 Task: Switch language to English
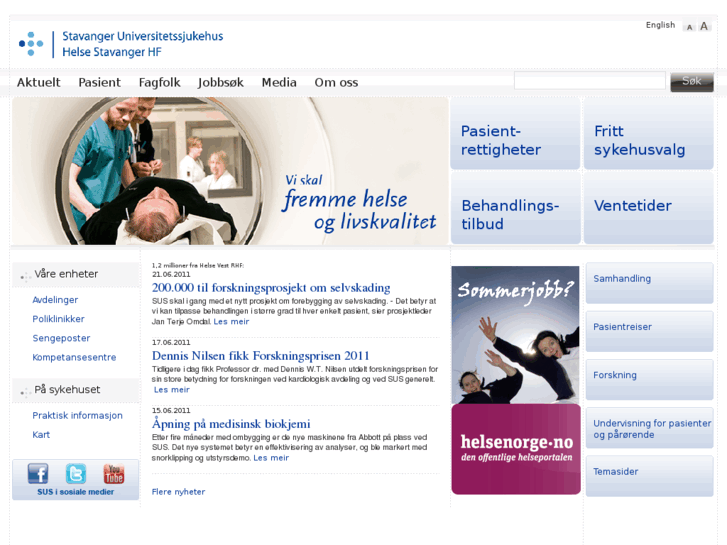[x=660, y=25]
